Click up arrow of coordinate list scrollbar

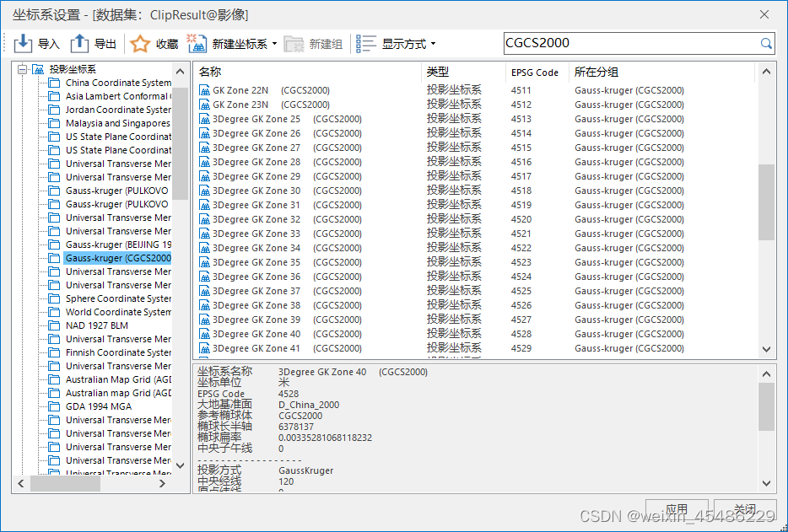[766, 72]
